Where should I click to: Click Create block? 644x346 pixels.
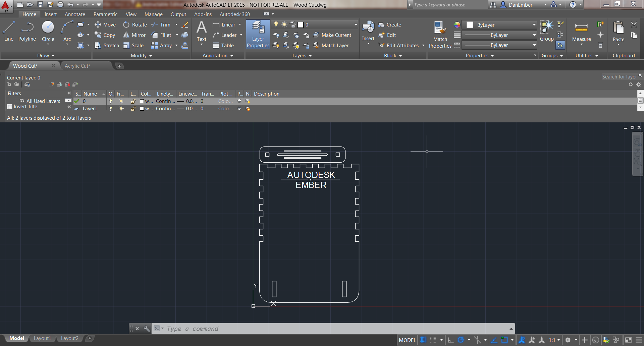coord(389,25)
